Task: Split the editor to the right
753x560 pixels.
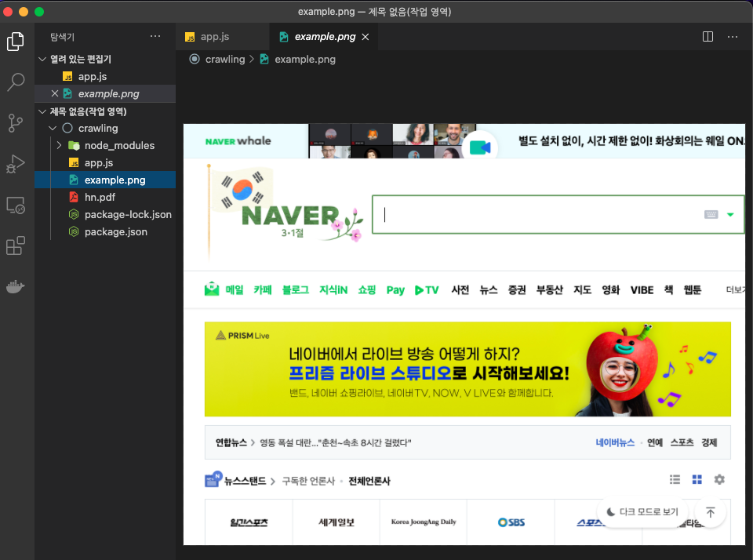Action: point(708,37)
